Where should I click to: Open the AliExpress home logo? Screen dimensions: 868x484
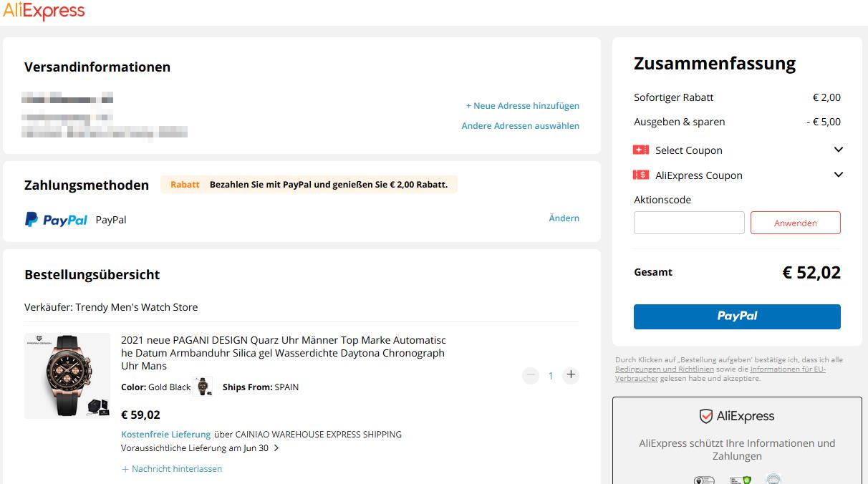[x=44, y=11]
